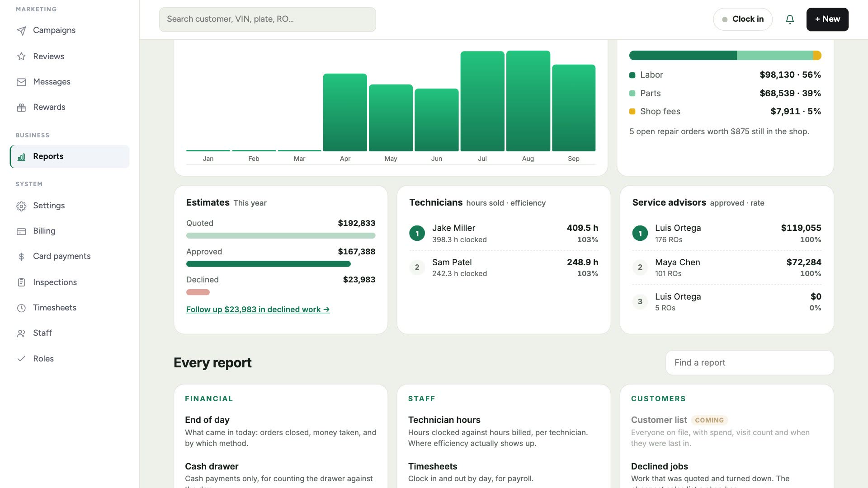Open the Declined jobs report
Screen dimensions: 868x488
click(660, 466)
